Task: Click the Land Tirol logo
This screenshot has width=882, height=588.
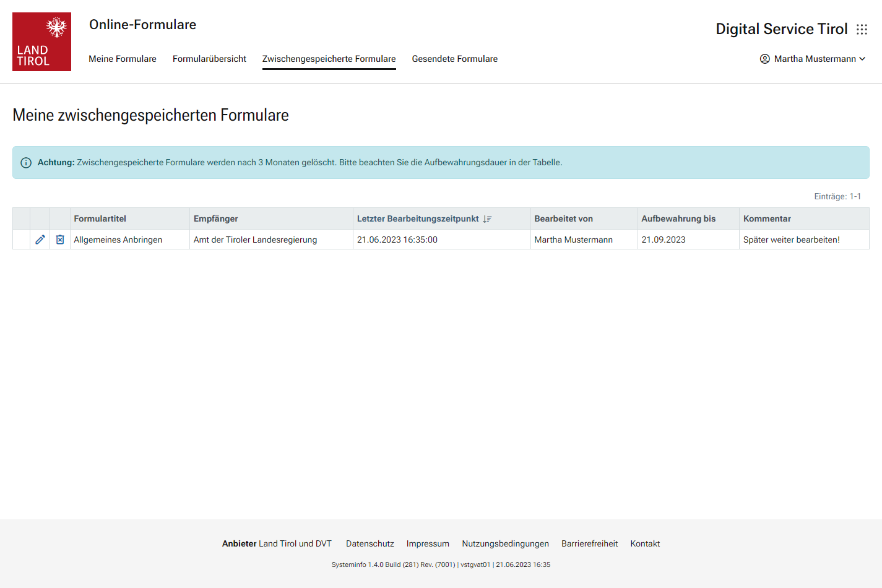Action: [x=41, y=41]
